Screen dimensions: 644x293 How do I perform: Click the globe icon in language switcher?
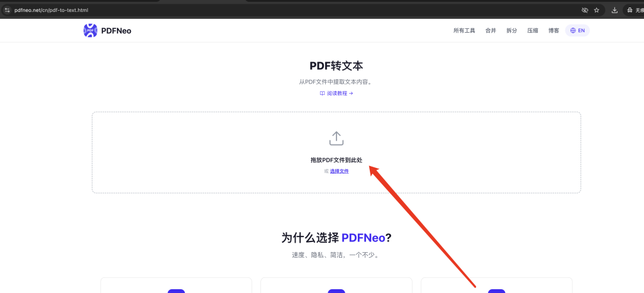coord(573,30)
